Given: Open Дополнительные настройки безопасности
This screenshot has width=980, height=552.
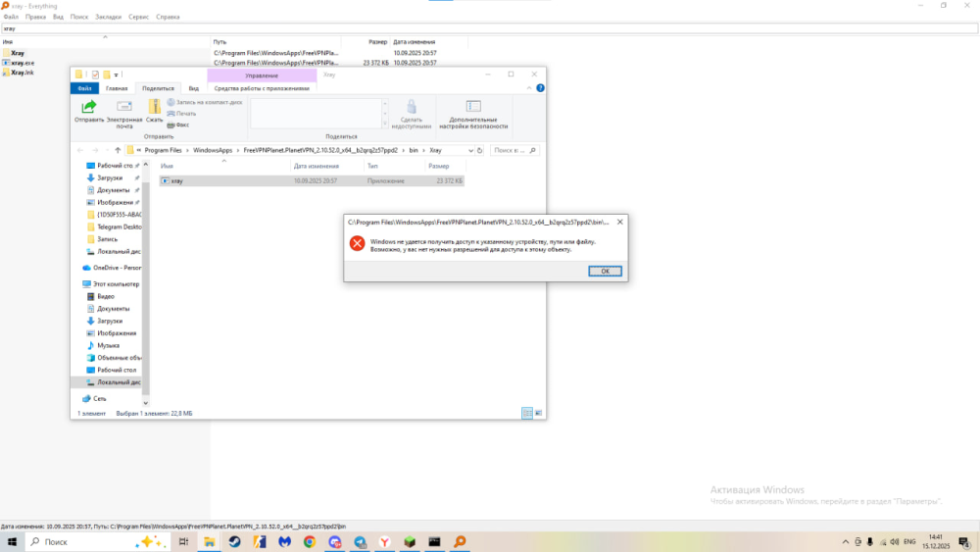Looking at the screenshot, I should click(473, 114).
